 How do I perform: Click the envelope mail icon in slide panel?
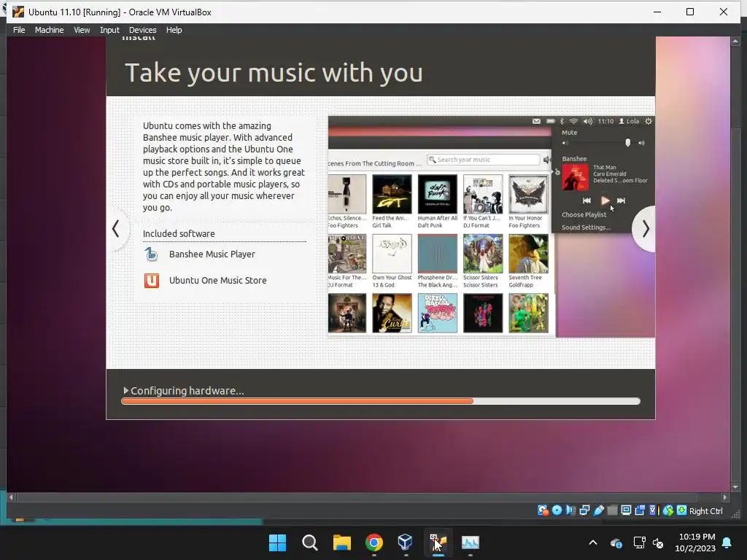pos(536,122)
